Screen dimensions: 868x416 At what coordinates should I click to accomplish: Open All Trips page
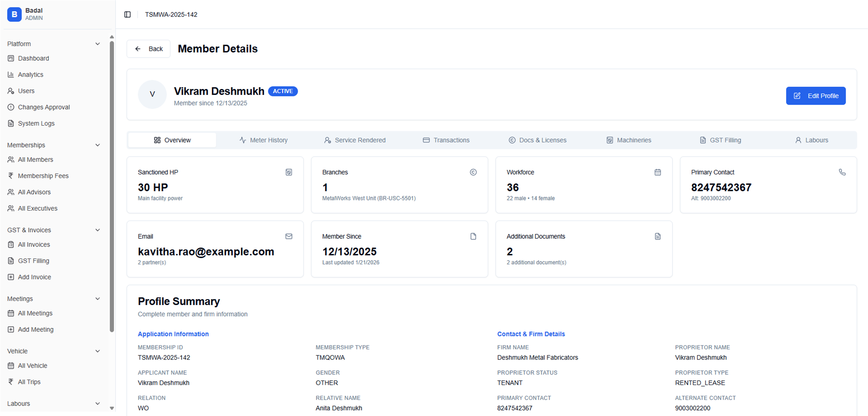pyautogui.click(x=29, y=382)
